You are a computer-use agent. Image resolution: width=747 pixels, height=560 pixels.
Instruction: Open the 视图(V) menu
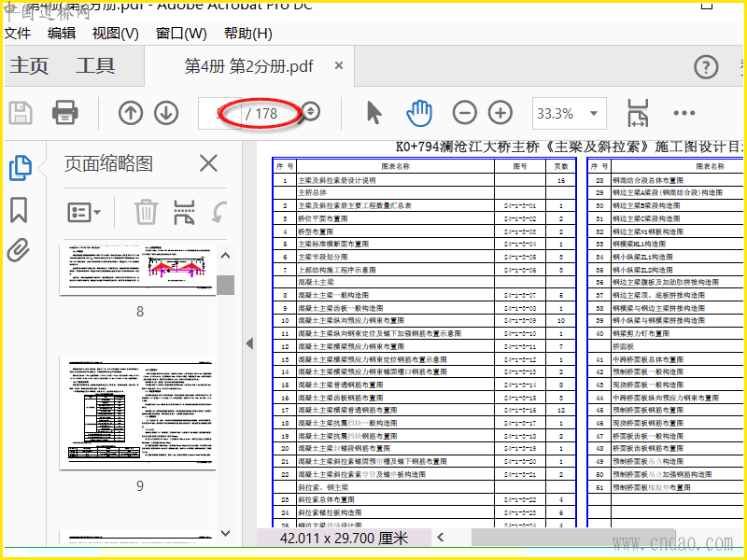(x=115, y=34)
